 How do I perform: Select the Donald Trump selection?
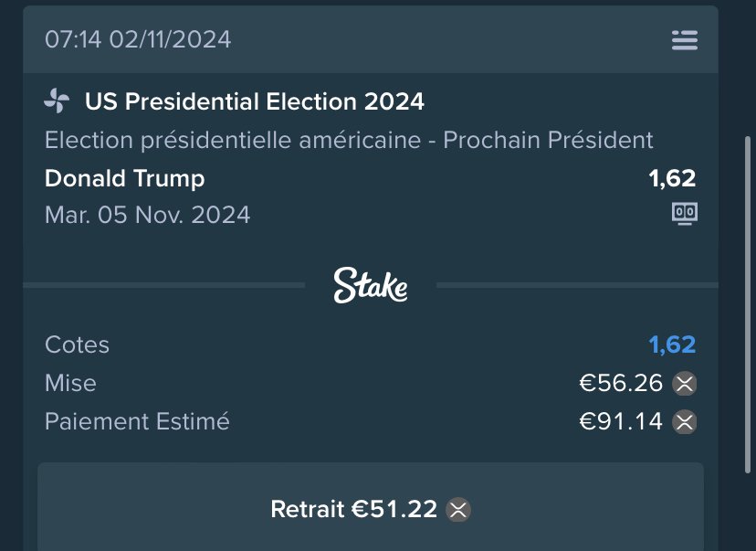click(x=125, y=178)
